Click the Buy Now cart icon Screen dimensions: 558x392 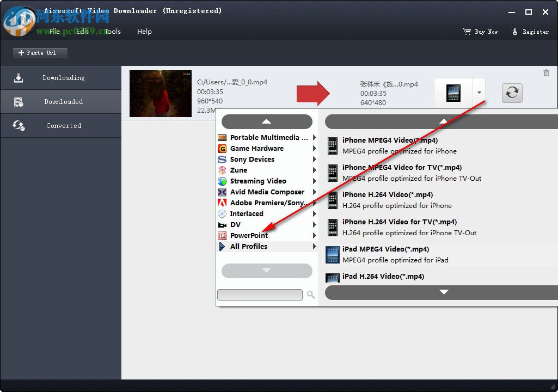(x=466, y=32)
